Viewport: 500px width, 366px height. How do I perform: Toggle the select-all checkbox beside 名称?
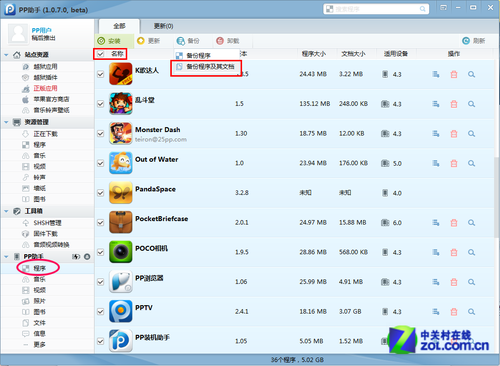click(x=100, y=54)
